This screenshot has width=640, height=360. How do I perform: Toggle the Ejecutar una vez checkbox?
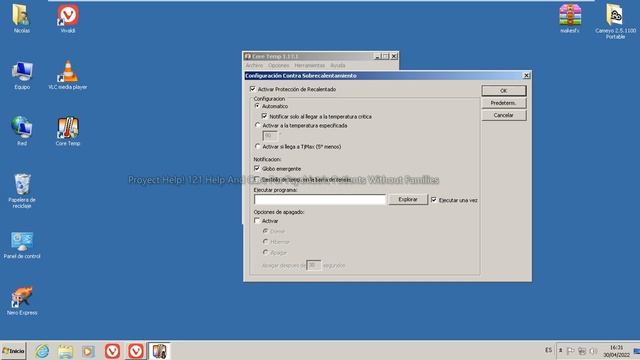click(434, 200)
